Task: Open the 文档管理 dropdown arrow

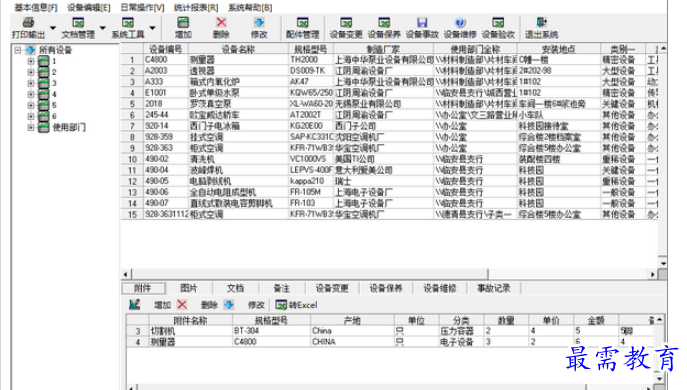Action: click(103, 28)
